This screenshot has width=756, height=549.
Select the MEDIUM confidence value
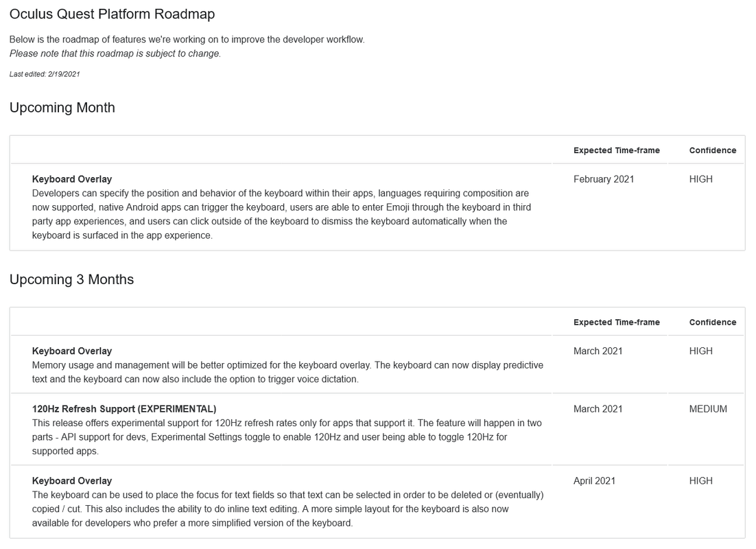pyautogui.click(x=708, y=408)
